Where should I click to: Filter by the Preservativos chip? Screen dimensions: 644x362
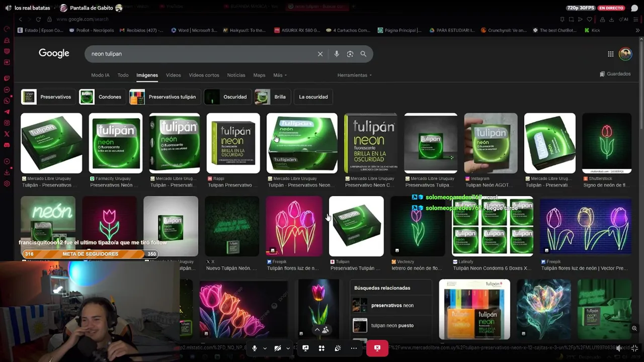[x=48, y=97]
